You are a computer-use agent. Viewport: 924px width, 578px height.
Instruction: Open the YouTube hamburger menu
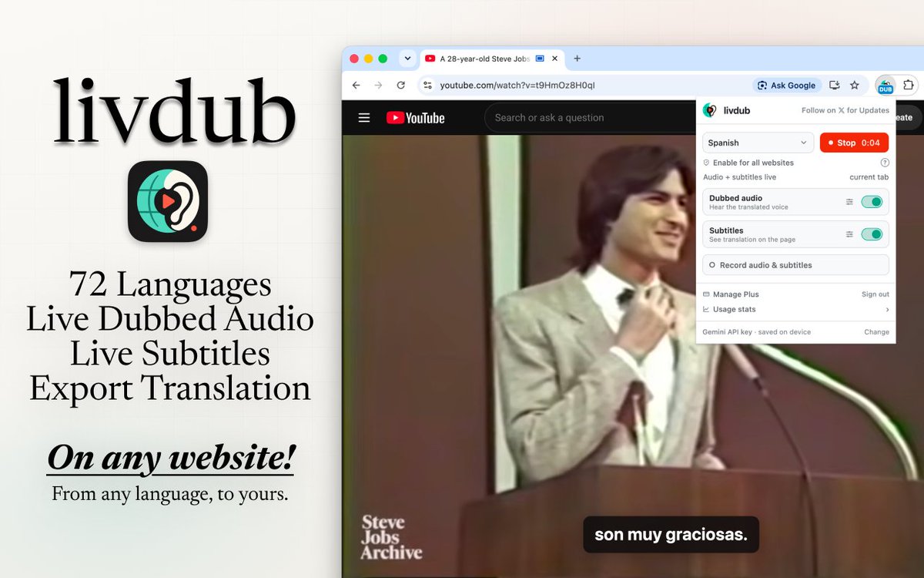coord(364,118)
